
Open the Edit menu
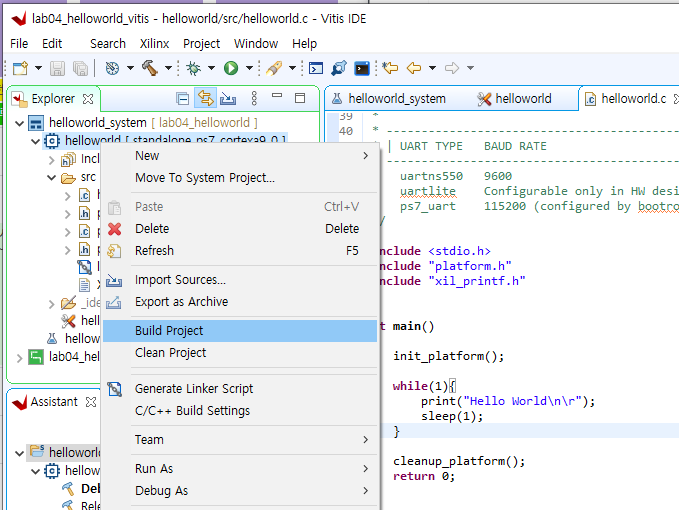[52, 44]
